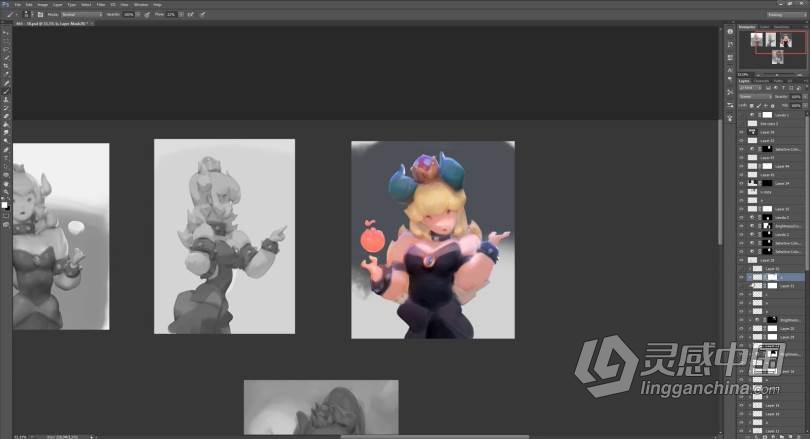Open the Layer menu
This screenshot has width=810, height=439.
(58, 5)
